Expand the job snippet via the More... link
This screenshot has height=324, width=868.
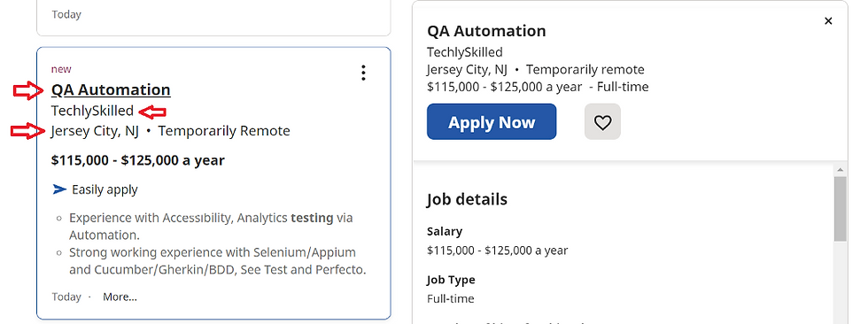tap(120, 297)
